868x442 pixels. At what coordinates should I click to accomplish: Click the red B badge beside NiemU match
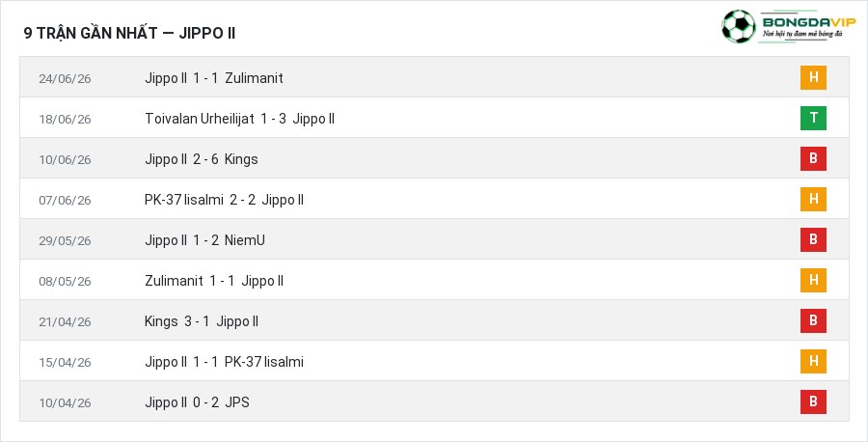pyautogui.click(x=813, y=239)
